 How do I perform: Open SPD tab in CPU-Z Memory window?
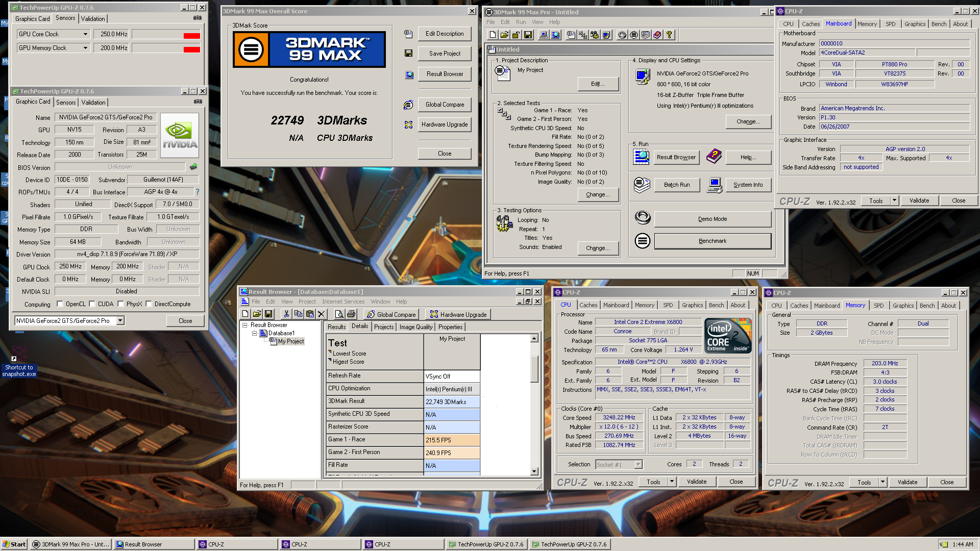coord(878,306)
